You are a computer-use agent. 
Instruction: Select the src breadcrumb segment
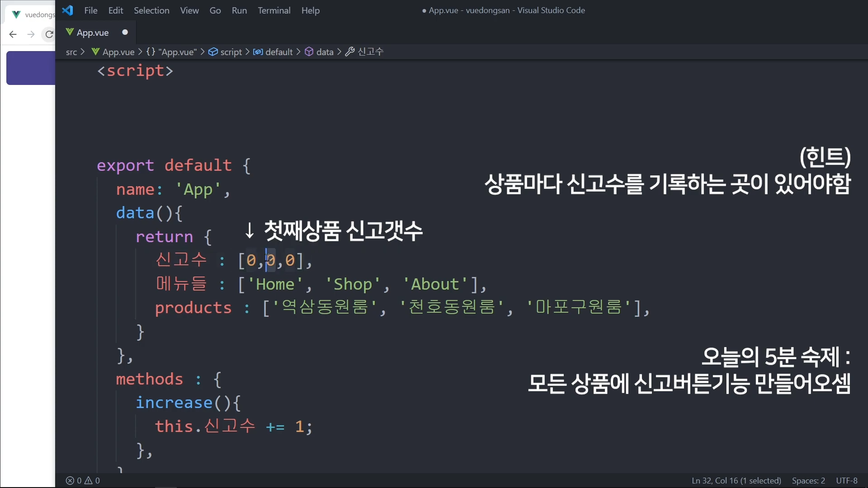pos(71,52)
